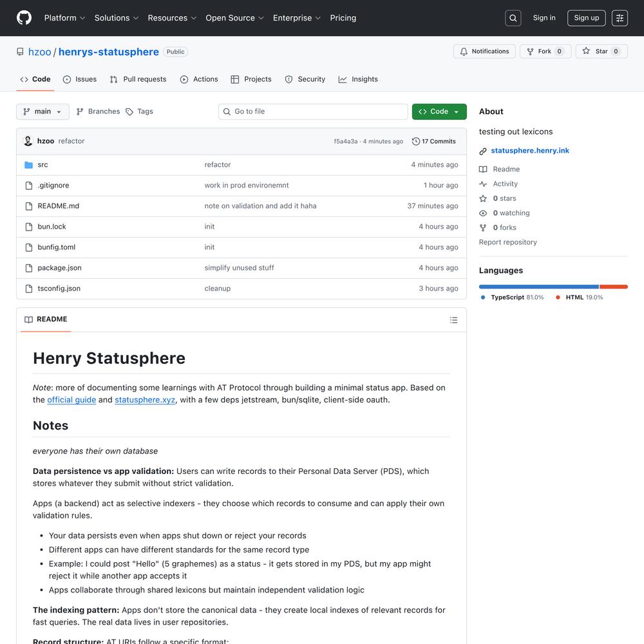Open 'simplify unused stuff' commit message
This screenshot has height=644, width=644.
click(x=239, y=268)
